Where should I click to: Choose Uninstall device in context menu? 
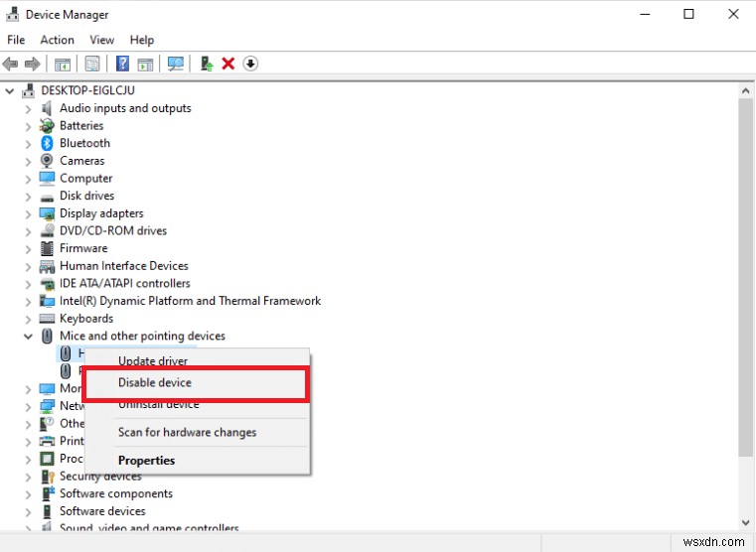[x=198, y=405]
